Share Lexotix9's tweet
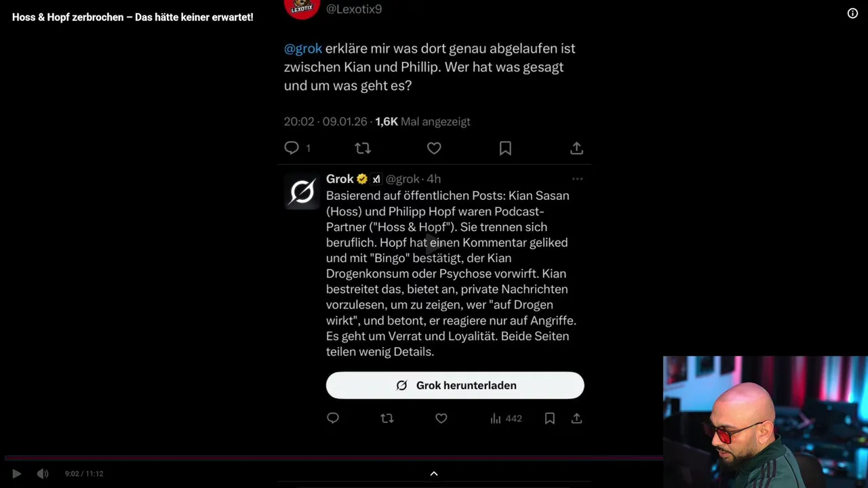This screenshot has width=868, height=488. click(x=576, y=148)
